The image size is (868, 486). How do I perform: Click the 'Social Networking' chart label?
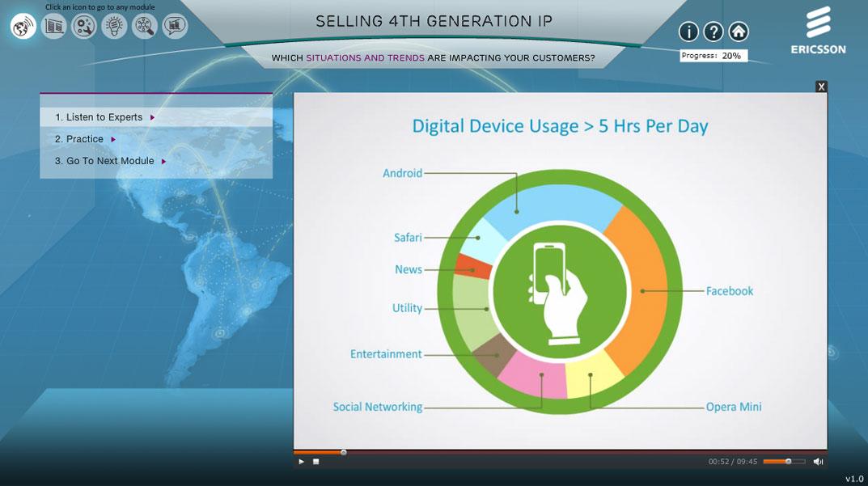[378, 407]
